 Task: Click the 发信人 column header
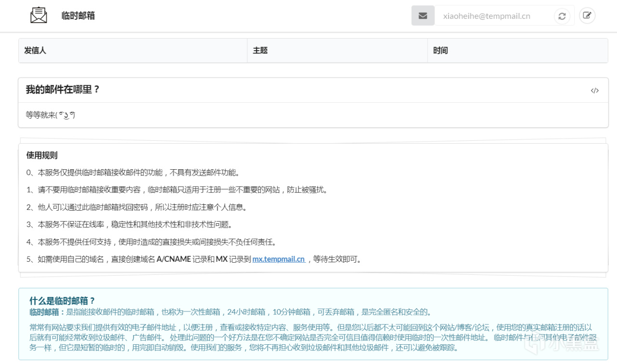coord(133,51)
